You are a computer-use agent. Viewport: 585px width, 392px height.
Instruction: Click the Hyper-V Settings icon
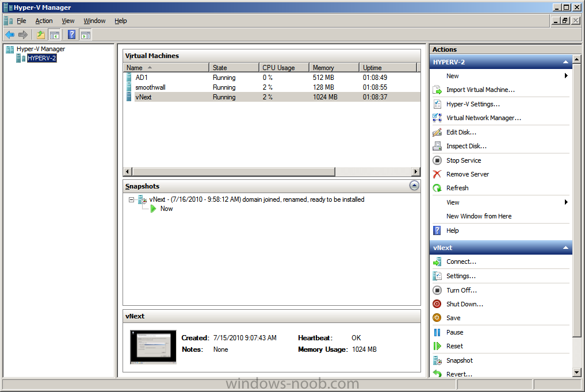437,104
